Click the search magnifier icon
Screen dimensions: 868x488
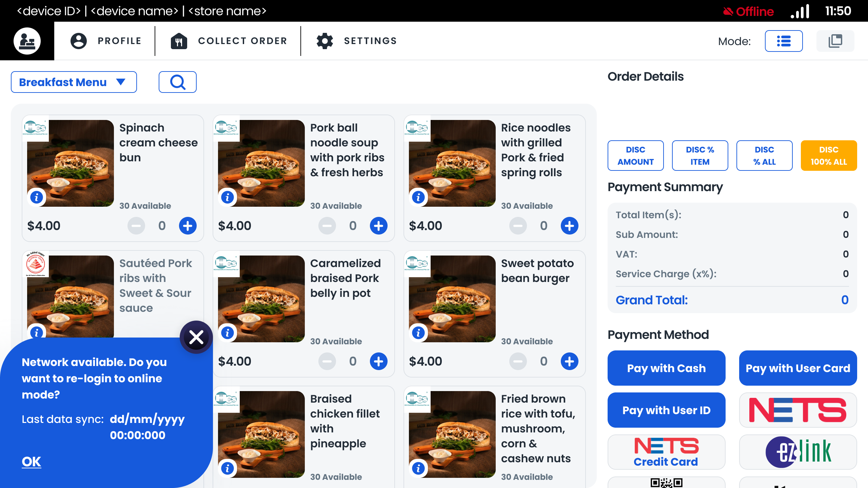pos(177,82)
